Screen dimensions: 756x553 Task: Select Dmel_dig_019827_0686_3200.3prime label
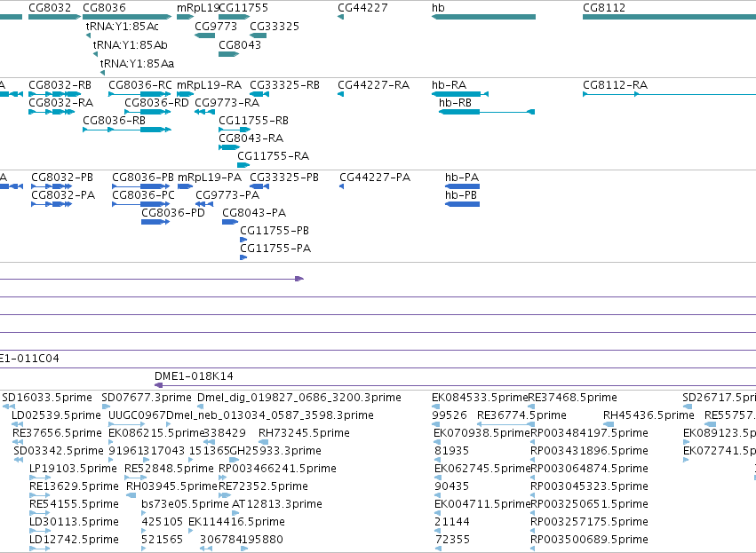pyautogui.click(x=298, y=398)
